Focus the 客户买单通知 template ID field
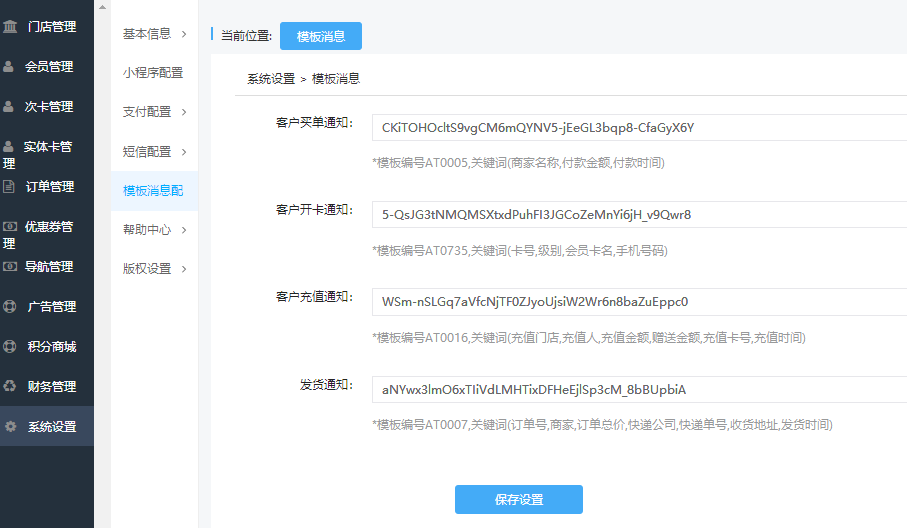The image size is (907, 528). [x=639, y=128]
